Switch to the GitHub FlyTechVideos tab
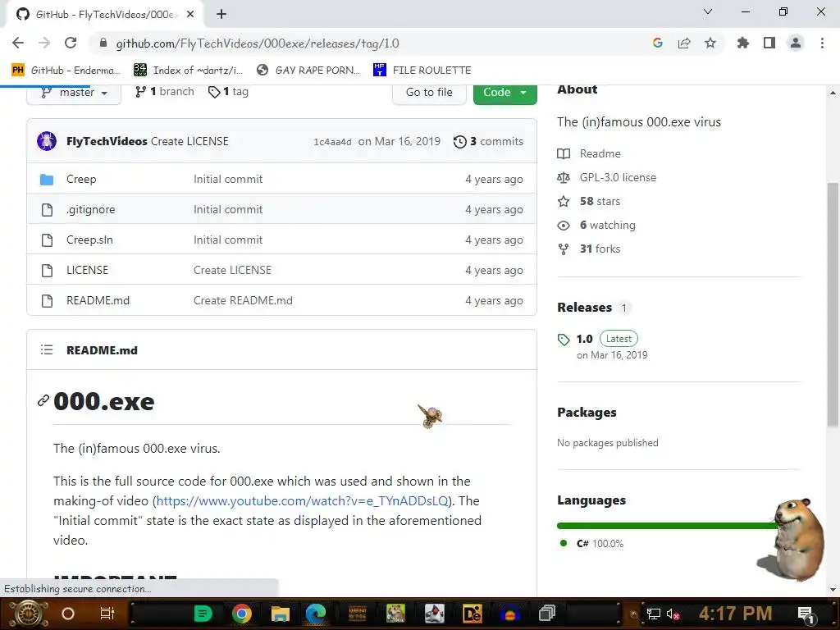Image resolution: width=840 pixels, height=630 pixels. click(x=104, y=15)
